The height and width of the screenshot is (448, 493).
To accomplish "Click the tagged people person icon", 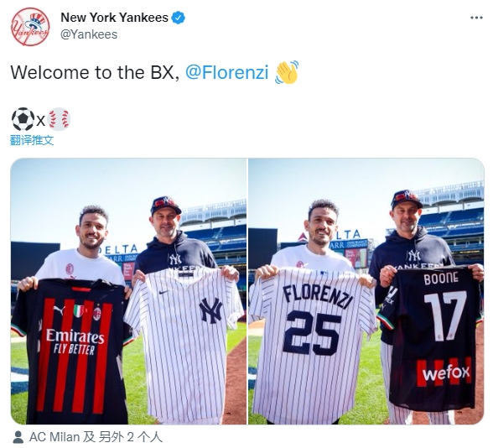I will 18,437.
